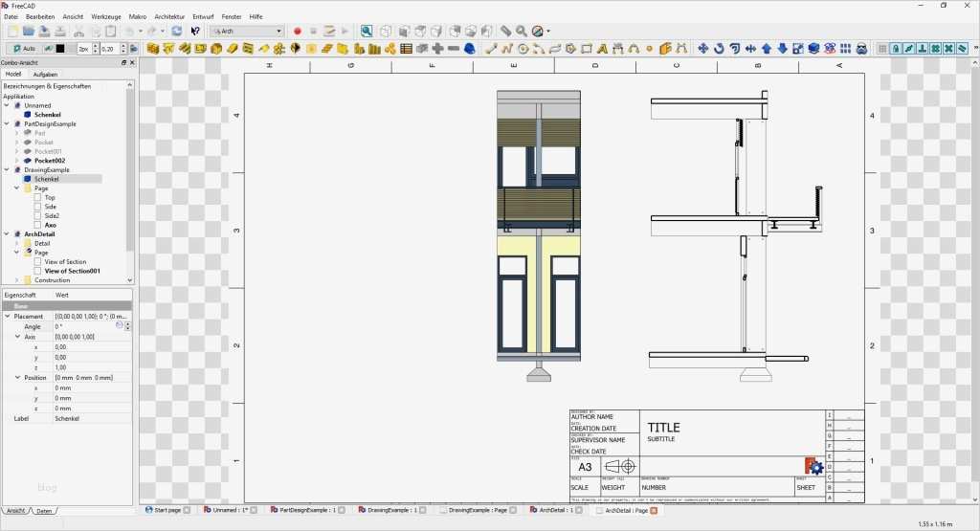Image resolution: width=980 pixels, height=531 pixels.
Task: Click the Arch Add component plus icon
Action: [438, 49]
